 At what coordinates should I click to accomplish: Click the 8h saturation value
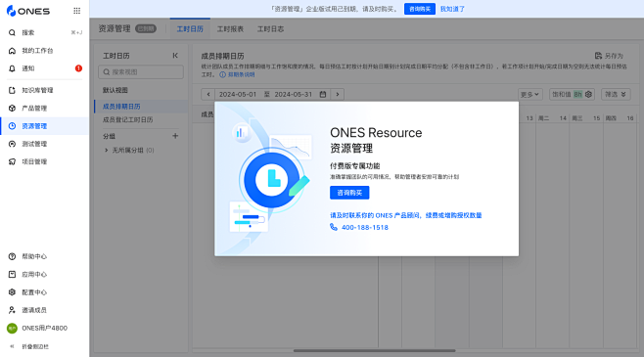[x=577, y=94]
